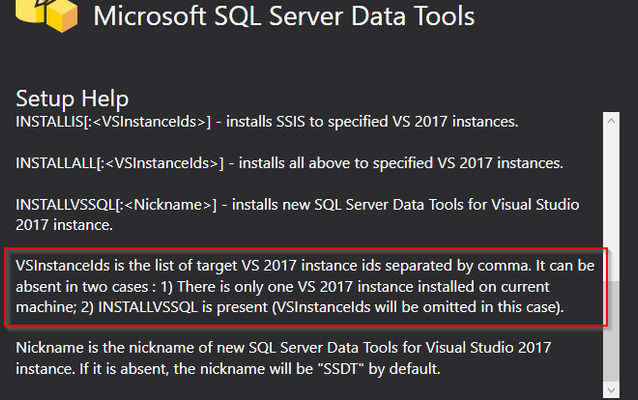
Task: Click the dark scrollbar thumb
Action: pos(611,331)
